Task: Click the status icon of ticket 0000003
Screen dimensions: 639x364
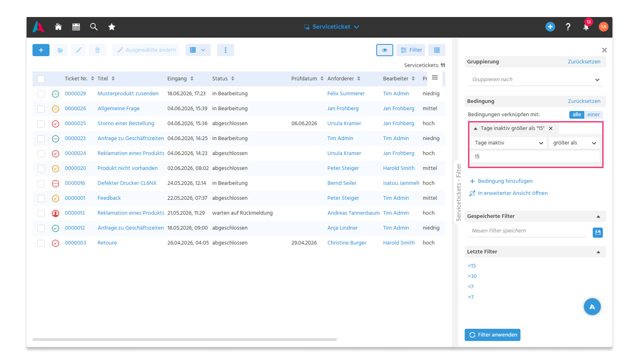Action: click(56, 243)
